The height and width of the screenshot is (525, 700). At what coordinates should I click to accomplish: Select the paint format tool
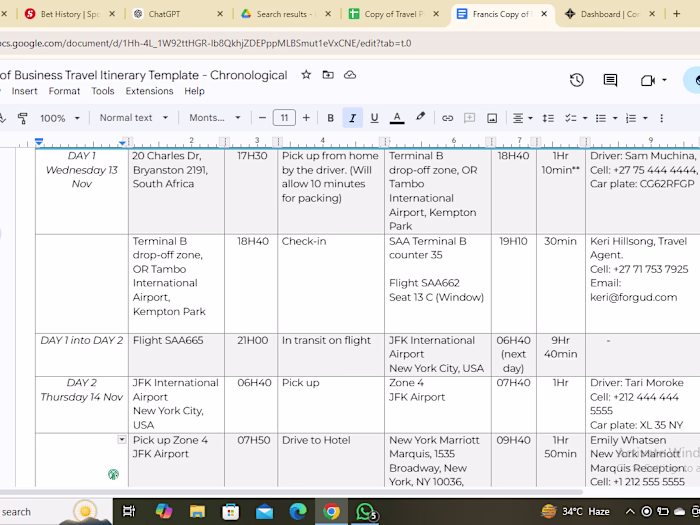(22, 118)
